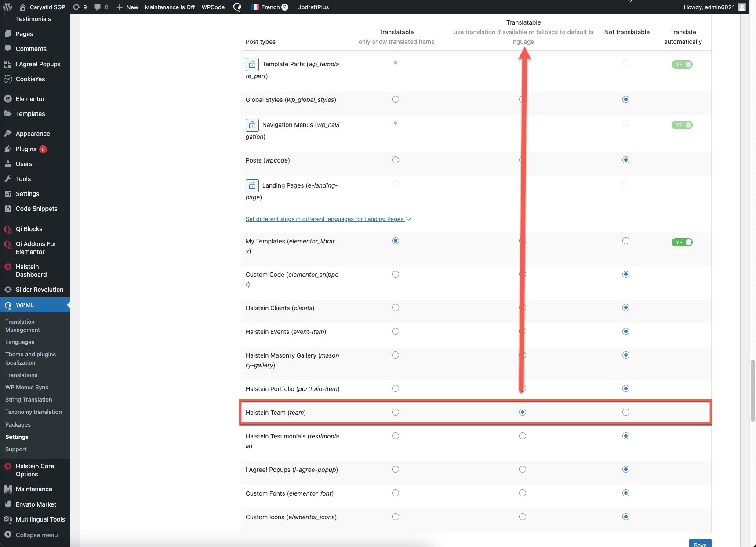
Task: Click the updates icon showing 9
Action: pyautogui.click(x=76, y=7)
